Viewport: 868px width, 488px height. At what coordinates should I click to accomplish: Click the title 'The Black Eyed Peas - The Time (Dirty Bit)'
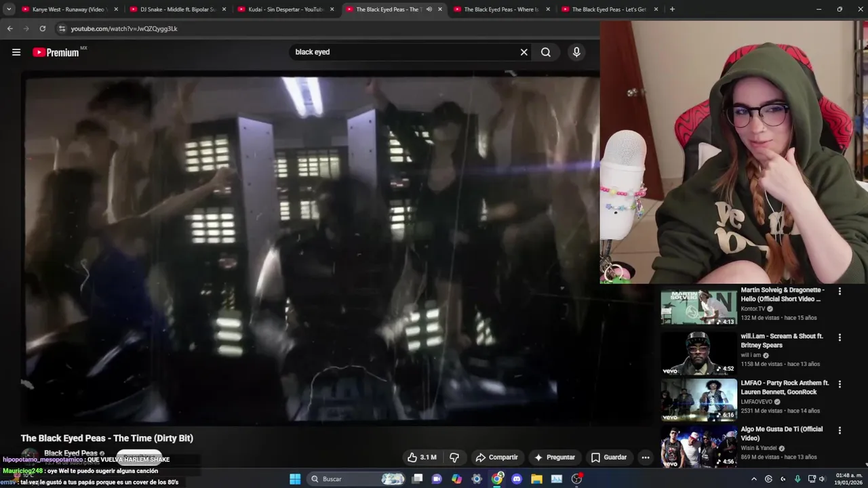point(107,439)
